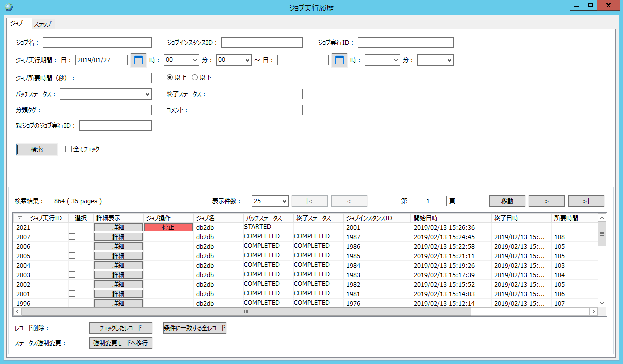Click the application globe icon in title bar
This screenshot has width=623, height=364.
point(9,7)
